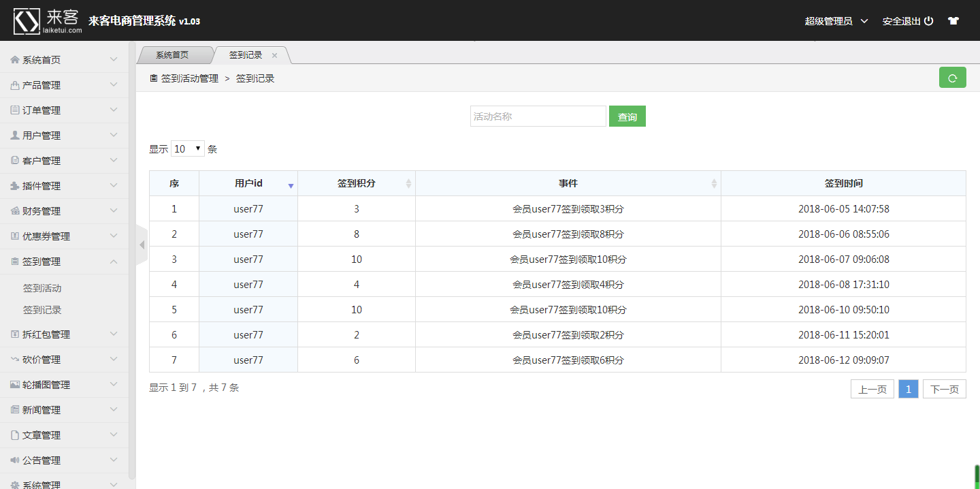Expand the 产品管理 chevron

pyautogui.click(x=114, y=85)
